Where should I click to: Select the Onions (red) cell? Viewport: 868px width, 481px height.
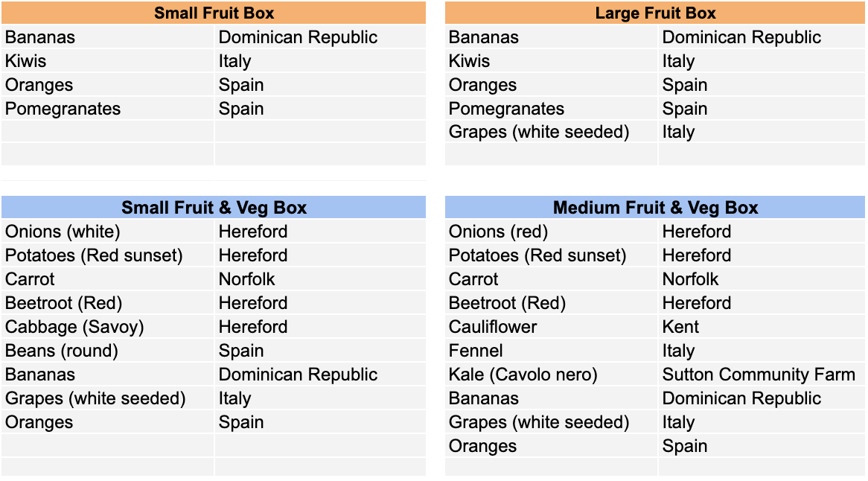(552, 232)
